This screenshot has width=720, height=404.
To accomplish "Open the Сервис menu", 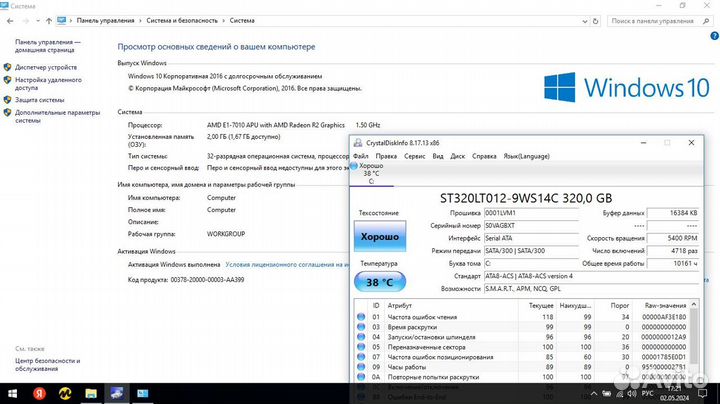I will pos(414,156).
